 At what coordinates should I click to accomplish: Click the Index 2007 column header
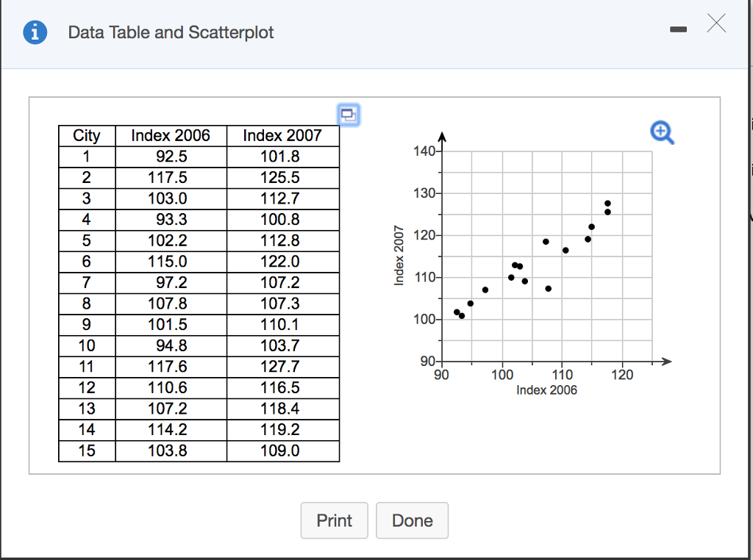[282, 135]
